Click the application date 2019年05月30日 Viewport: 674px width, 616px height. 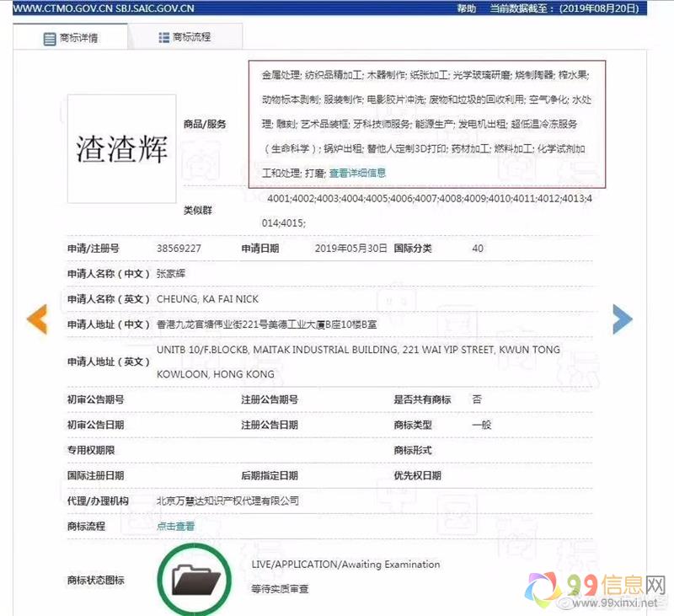tap(350, 249)
